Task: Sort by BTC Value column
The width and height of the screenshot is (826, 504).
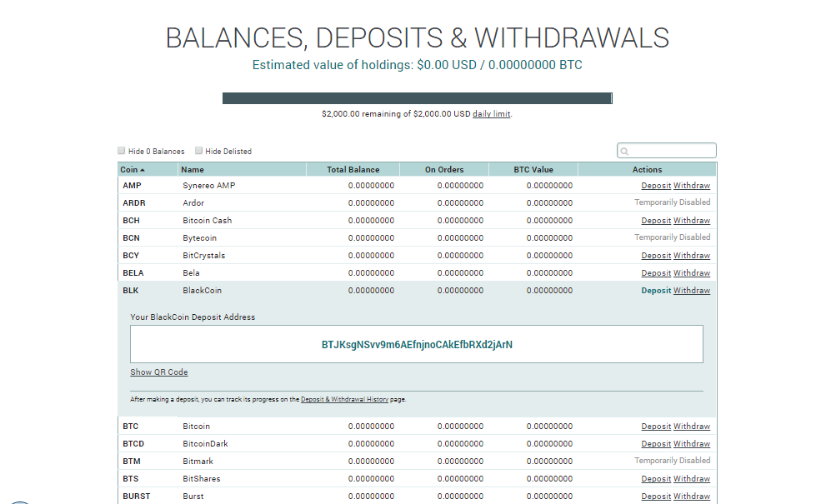Action: click(x=533, y=170)
